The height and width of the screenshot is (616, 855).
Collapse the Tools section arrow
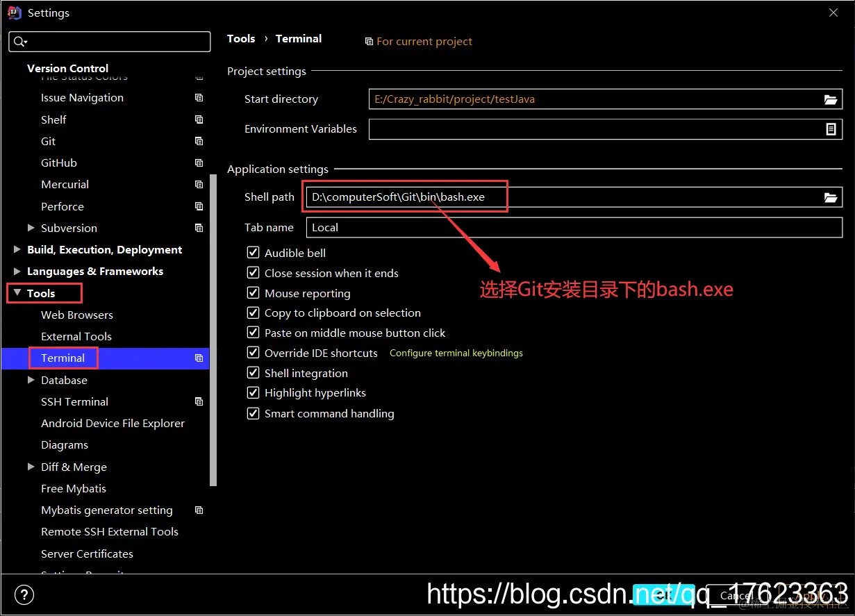pyautogui.click(x=17, y=293)
